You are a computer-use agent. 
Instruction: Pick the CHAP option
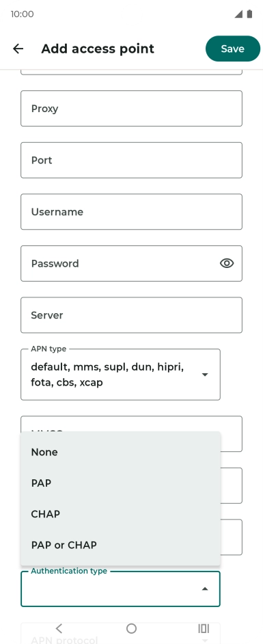121,514
